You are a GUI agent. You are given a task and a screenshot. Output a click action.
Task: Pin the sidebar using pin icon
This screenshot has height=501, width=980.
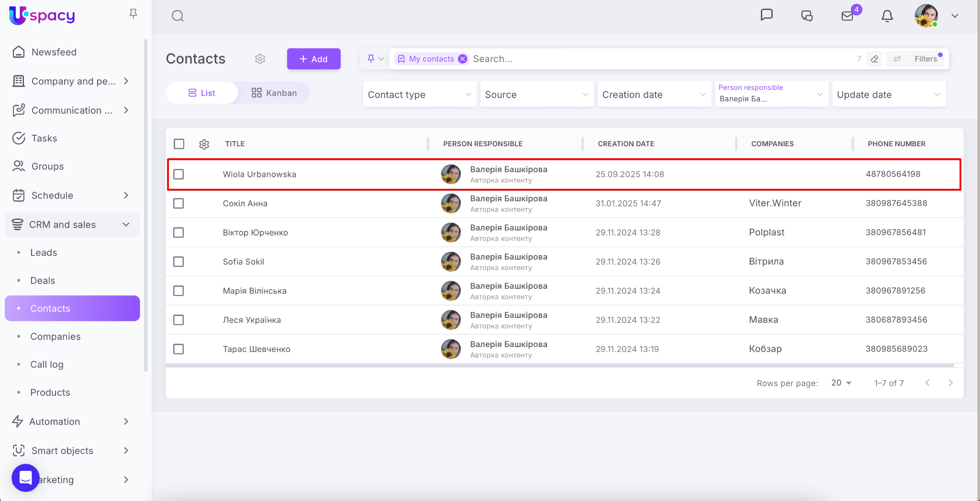[x=134, y=14]
